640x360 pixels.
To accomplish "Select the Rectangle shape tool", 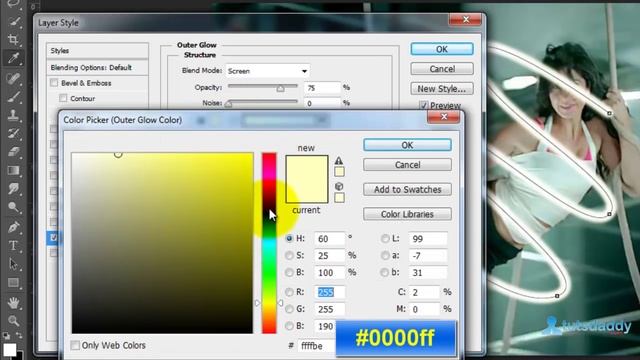I will click(x=13, y=282).
